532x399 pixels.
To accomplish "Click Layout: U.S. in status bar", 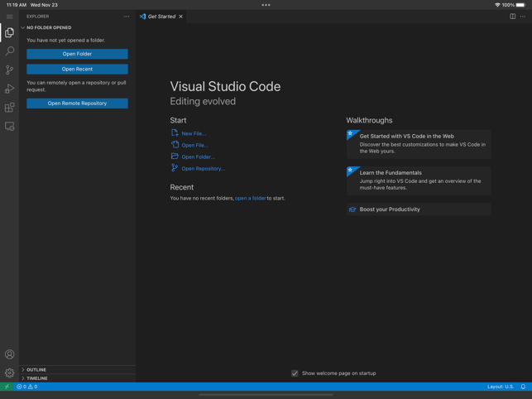I will 501,387.
